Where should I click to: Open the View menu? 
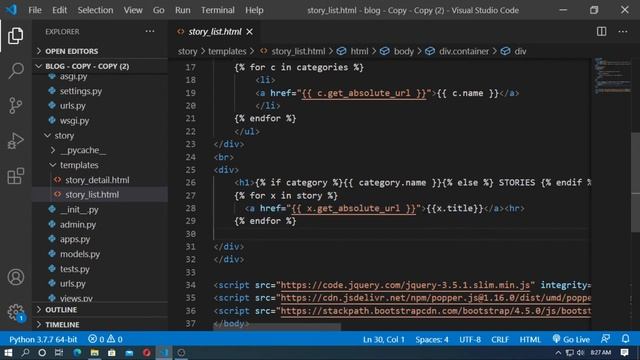133,10
